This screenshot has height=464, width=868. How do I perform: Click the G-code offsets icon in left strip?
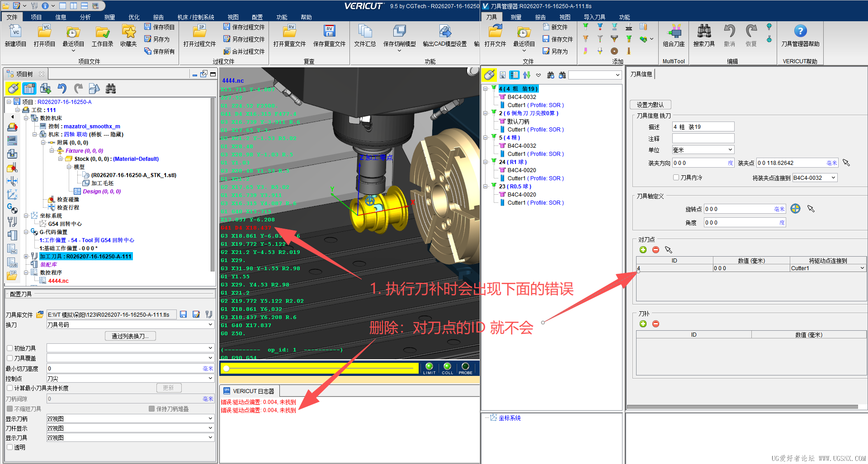coord(12,208)
